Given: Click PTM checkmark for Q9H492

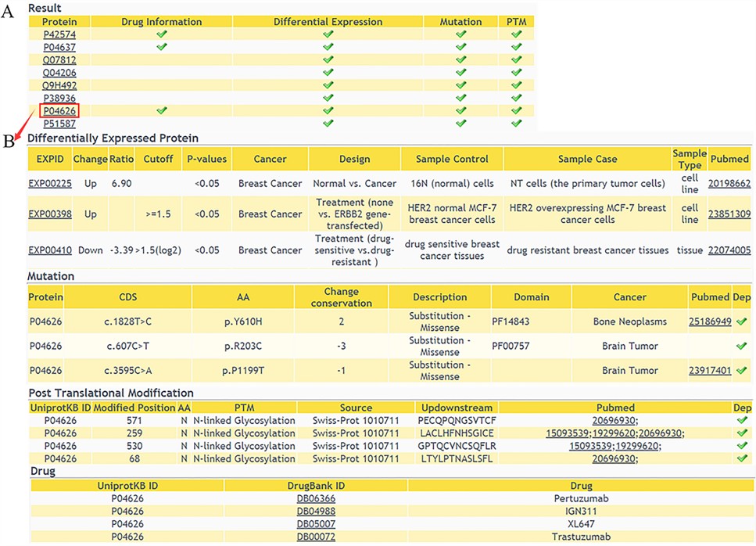Looking at the screenshot, I should tap(516, 84).
